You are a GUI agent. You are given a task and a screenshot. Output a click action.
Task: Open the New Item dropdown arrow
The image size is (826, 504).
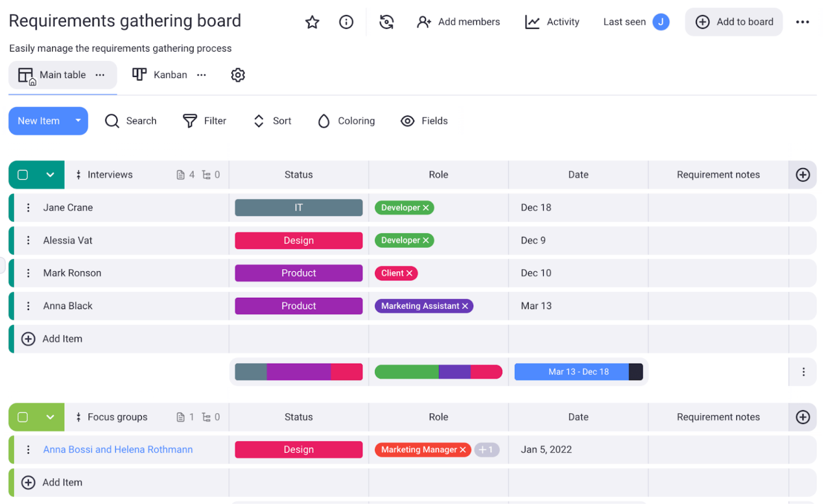tap(78, 121)
